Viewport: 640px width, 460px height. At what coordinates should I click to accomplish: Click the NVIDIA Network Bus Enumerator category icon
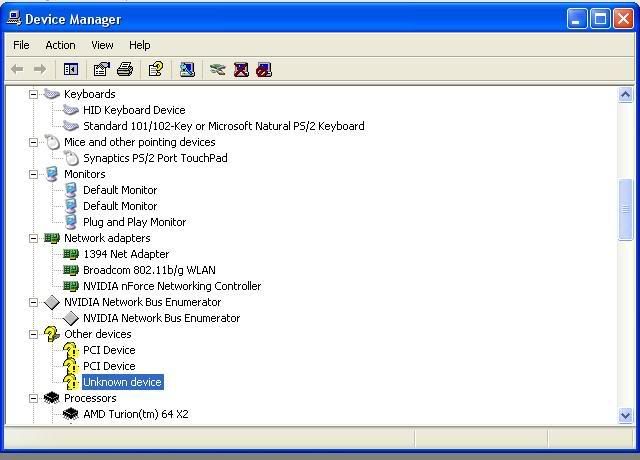pos(52,302)
